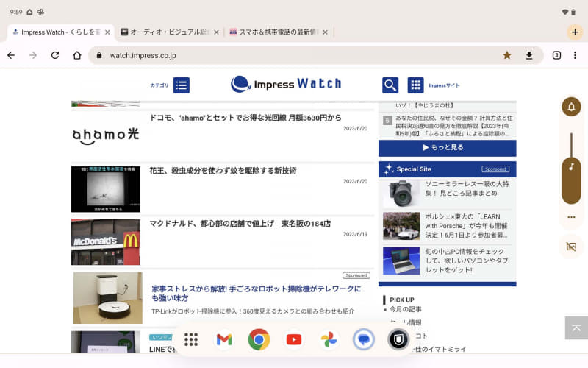Click the もっと見る button
Screen dimensions: 588x368
pos(447,148)
